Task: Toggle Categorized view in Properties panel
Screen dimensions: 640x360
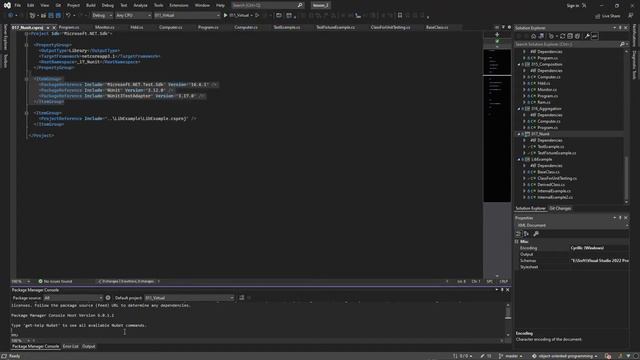Action: [x=518, y=234]
